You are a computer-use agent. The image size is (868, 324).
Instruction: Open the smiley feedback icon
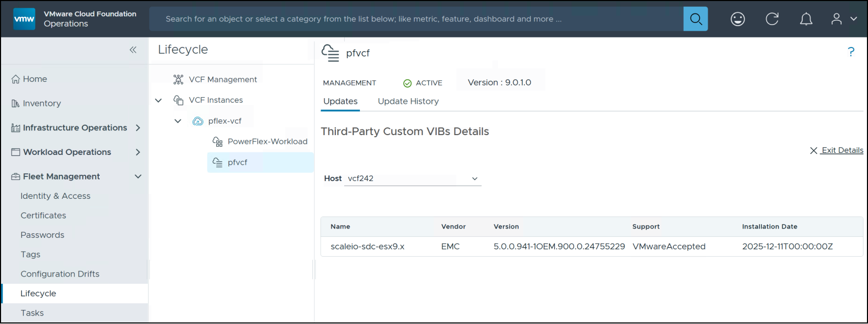pyautogui.click(x=737, y=19)
